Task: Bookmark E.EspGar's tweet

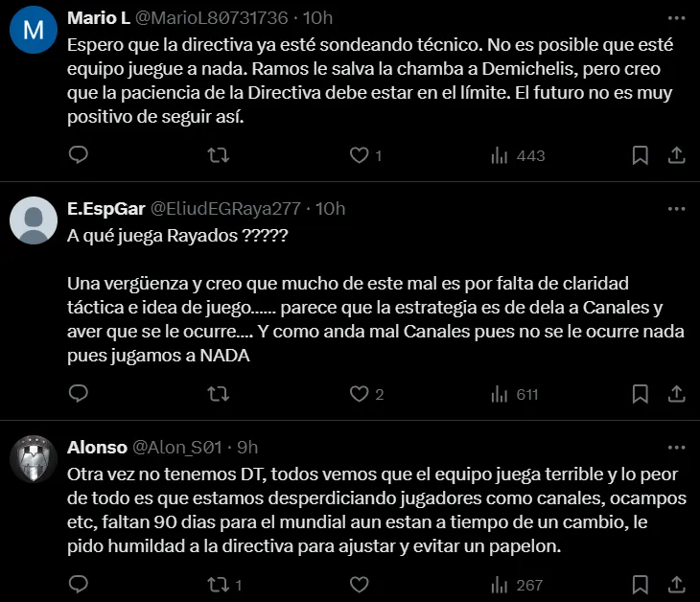Action: pos(641,394)
